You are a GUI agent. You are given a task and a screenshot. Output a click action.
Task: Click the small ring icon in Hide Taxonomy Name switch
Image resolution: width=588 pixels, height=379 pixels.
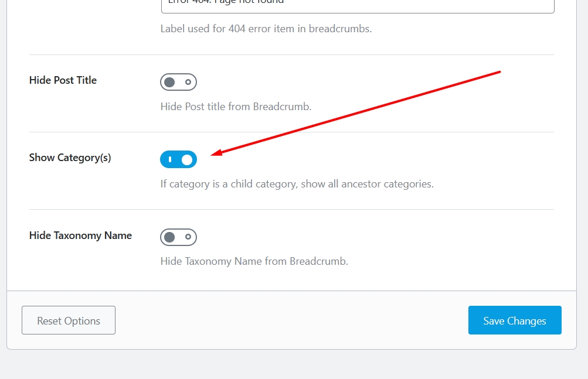click(x=188, y=237)
